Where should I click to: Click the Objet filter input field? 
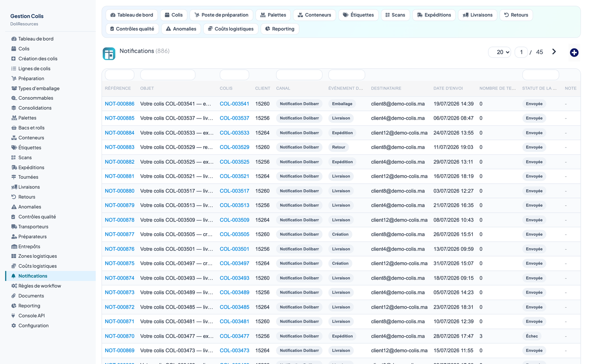[168, 75]
